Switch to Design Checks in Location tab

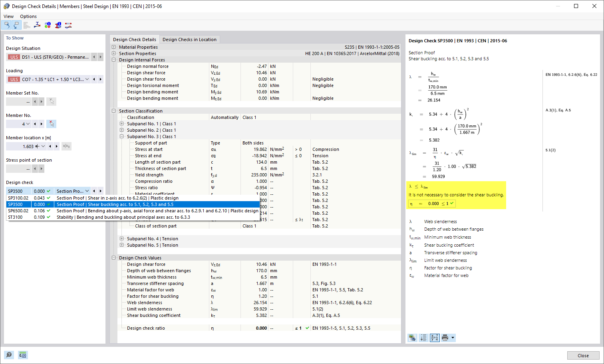[189, 40]
